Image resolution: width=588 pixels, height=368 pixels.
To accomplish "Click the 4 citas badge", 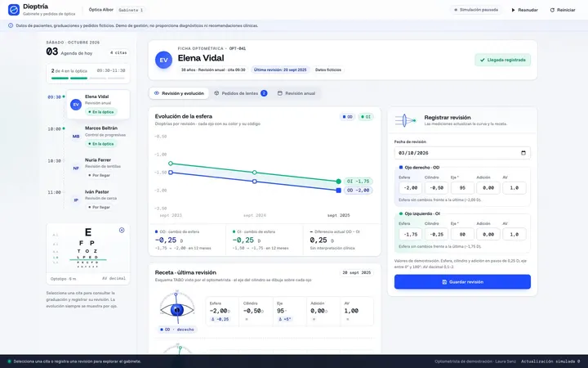I will coord(118,52).
